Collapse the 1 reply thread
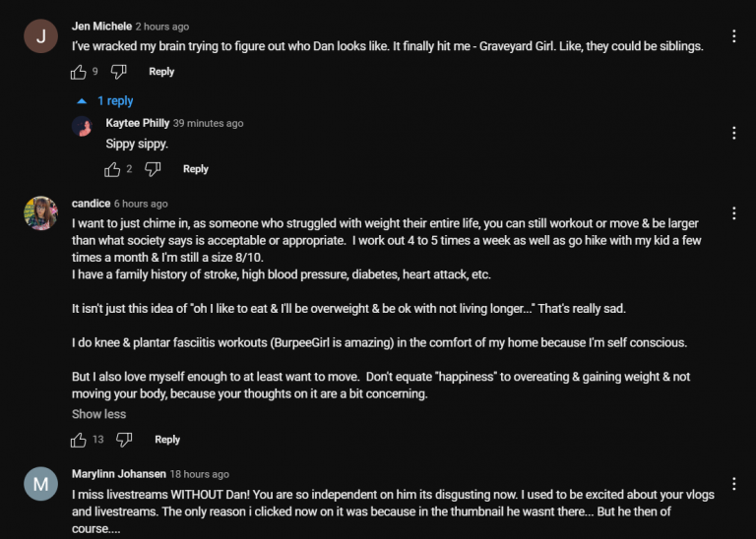Image resolution: width=756 pixels, height=539 pixels. pyautogui.click(x=105, y=100)
